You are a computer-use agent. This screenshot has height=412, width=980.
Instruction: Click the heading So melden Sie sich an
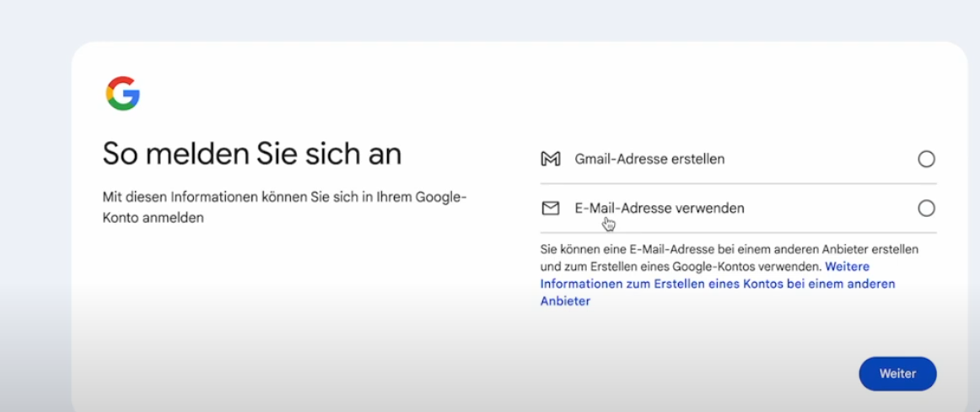252,153
